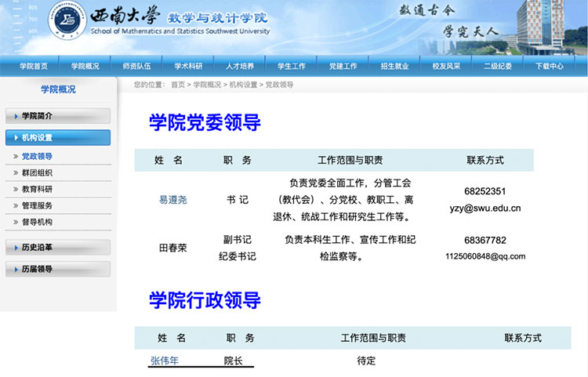Click the phone number 68252351
Image resolution: width=588 pixels, height=377 pixels.
coord(485,191)
